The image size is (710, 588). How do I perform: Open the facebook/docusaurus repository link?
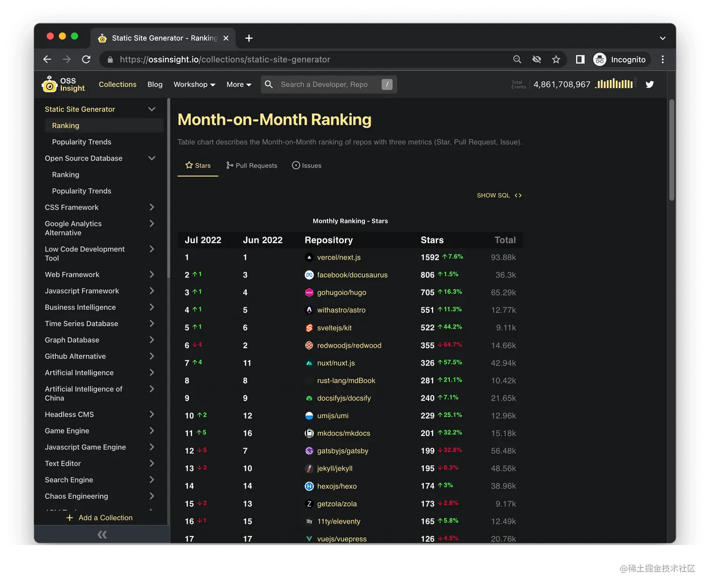(x=352, y=275)
